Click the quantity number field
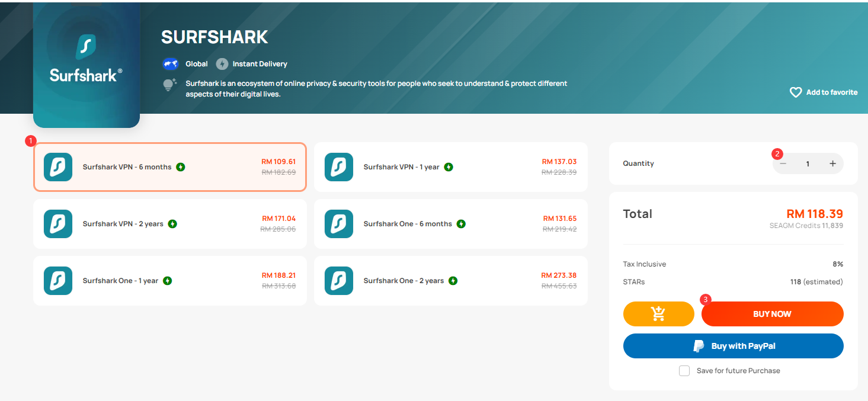The height and width of the screenshot is (401, 868). coord(808,163)
